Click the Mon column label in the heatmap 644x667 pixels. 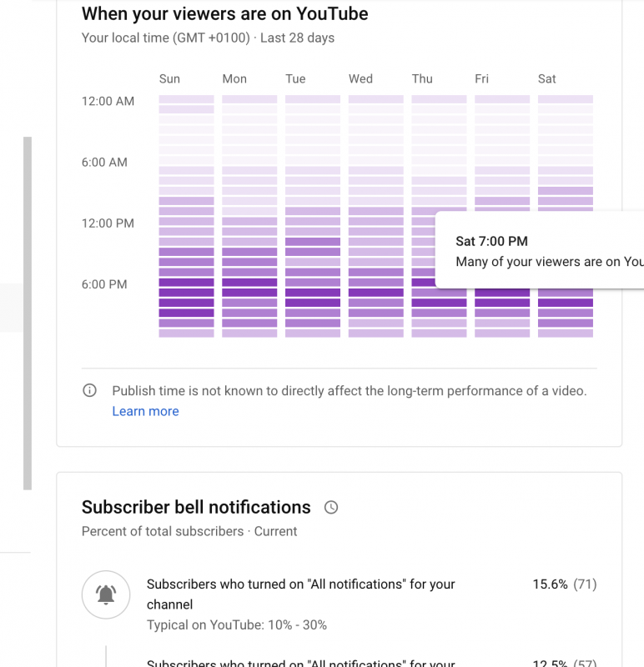pyautogui.click(x=234, y=79)
